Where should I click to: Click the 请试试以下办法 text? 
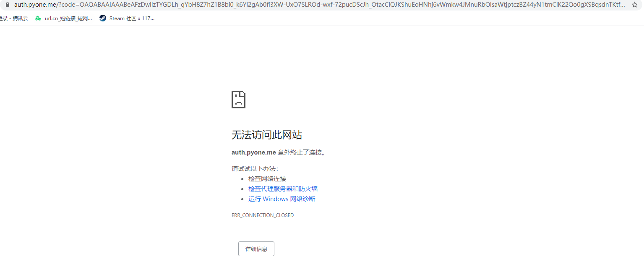(x=255, y=168)
